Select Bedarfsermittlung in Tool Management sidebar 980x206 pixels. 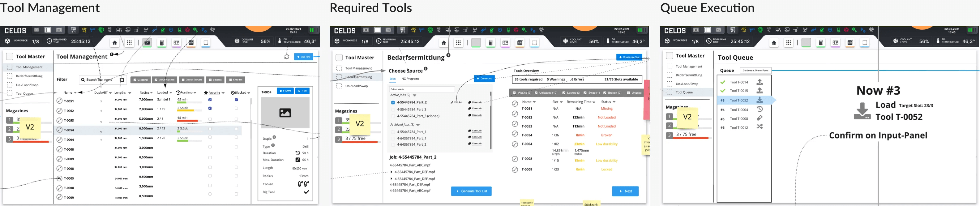coord(29,76)
